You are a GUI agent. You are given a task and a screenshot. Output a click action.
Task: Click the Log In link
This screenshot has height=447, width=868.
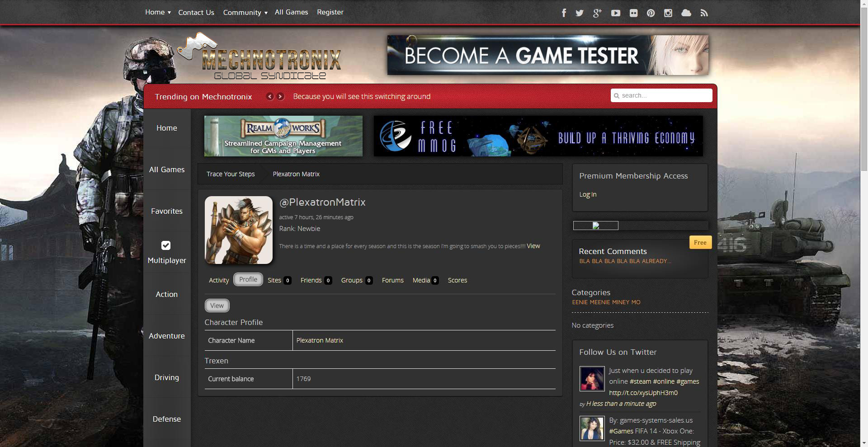point(588,194)
